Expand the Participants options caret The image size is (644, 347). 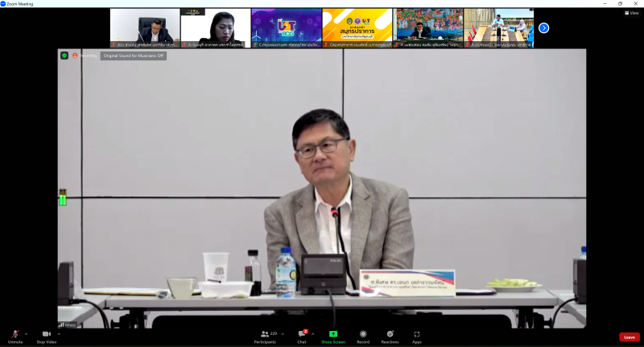tap(282, 333)
